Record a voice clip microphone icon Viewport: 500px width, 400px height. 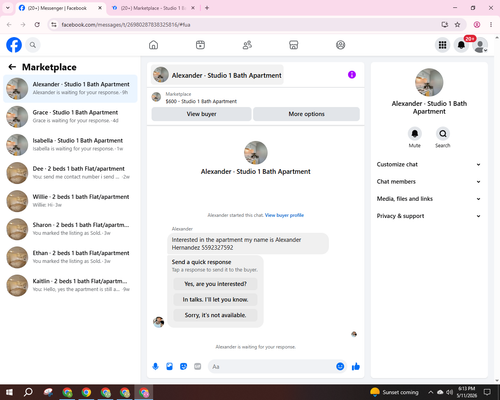point(155,367)
